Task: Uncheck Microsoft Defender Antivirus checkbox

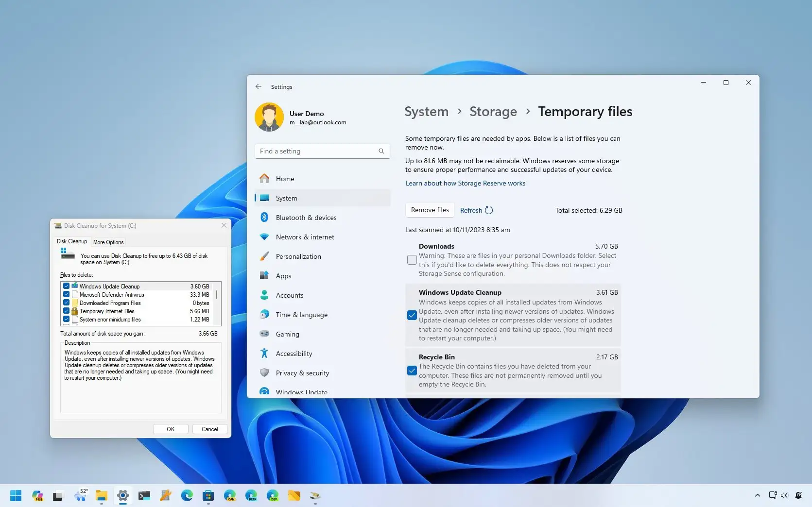Action: point(66,294)
